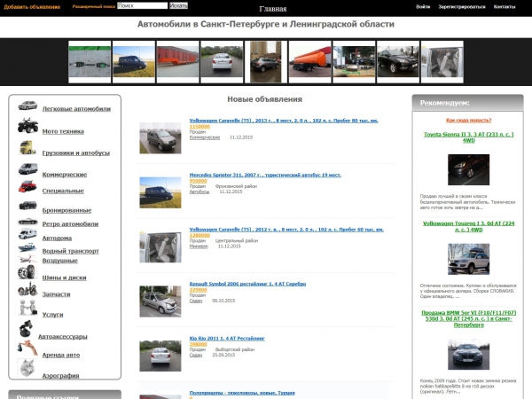Viewport: 532px width, 399px height.
Task: Click the tires icon for Шины и диски
Action: click(x=27, y=272)
